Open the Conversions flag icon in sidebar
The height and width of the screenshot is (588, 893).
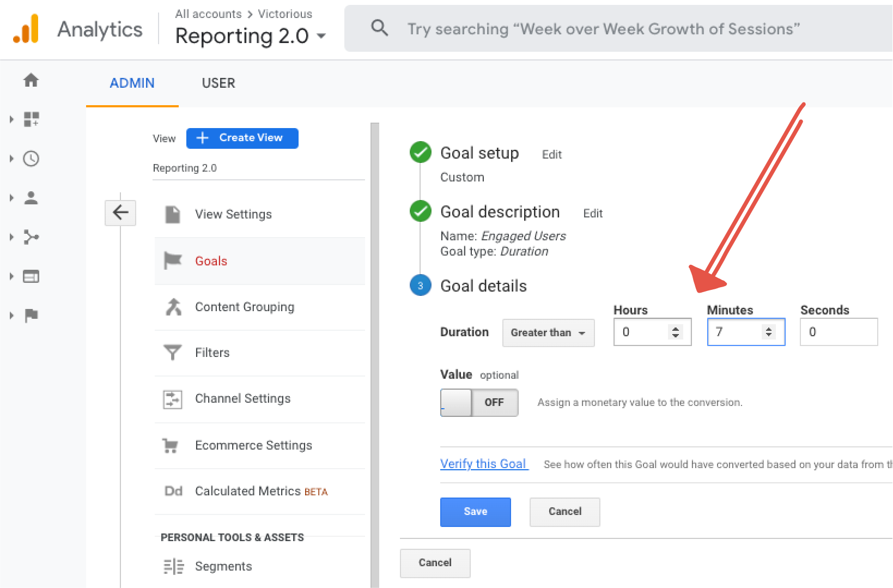point(31,316)
